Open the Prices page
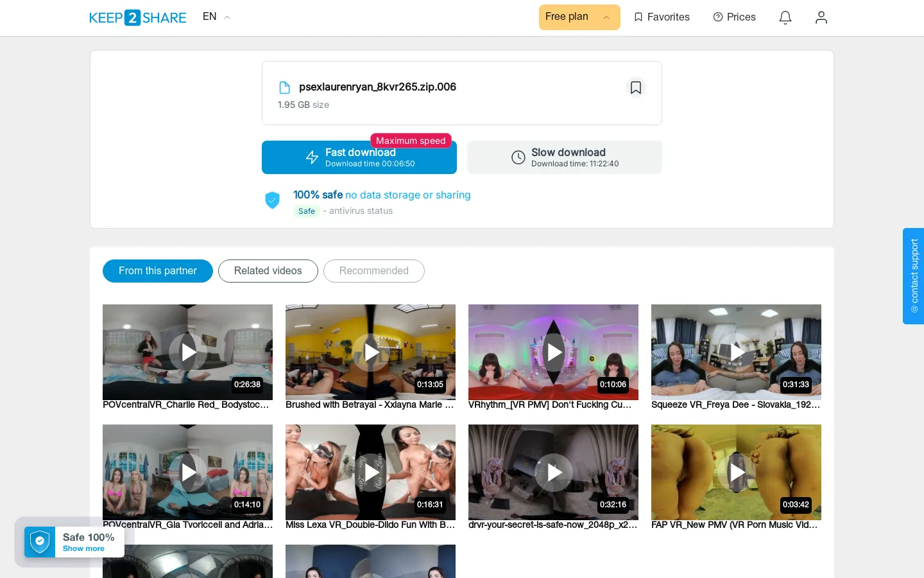This screenshot has width=924, height=578. point(734,17)
